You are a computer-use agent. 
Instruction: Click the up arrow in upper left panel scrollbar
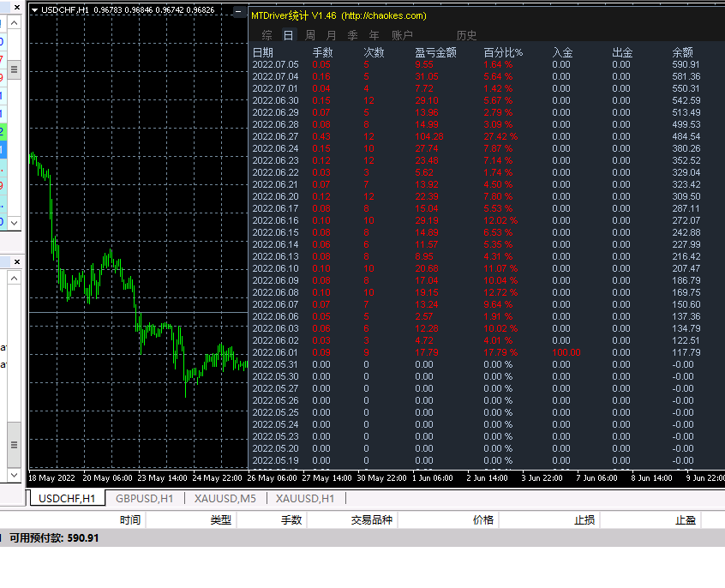pyautogui.click(x=15, y=22)
